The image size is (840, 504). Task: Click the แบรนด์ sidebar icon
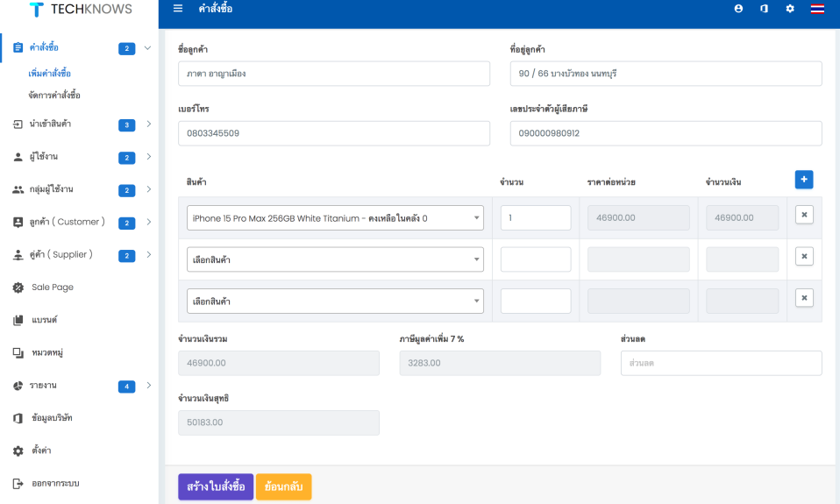[18, 320]
